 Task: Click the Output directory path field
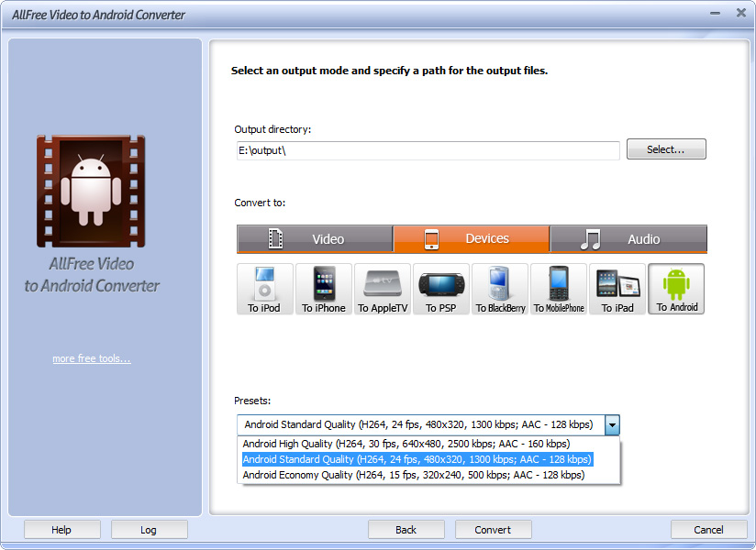(428, 150)
